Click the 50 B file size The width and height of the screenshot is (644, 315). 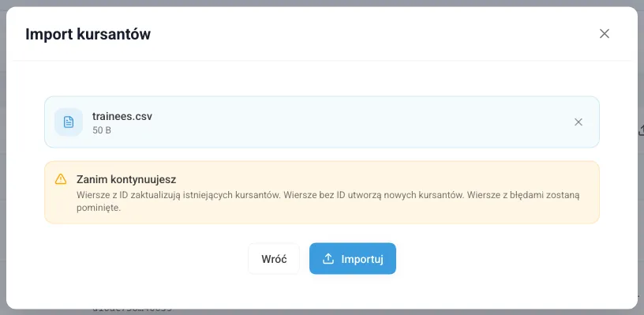[102, 130]
